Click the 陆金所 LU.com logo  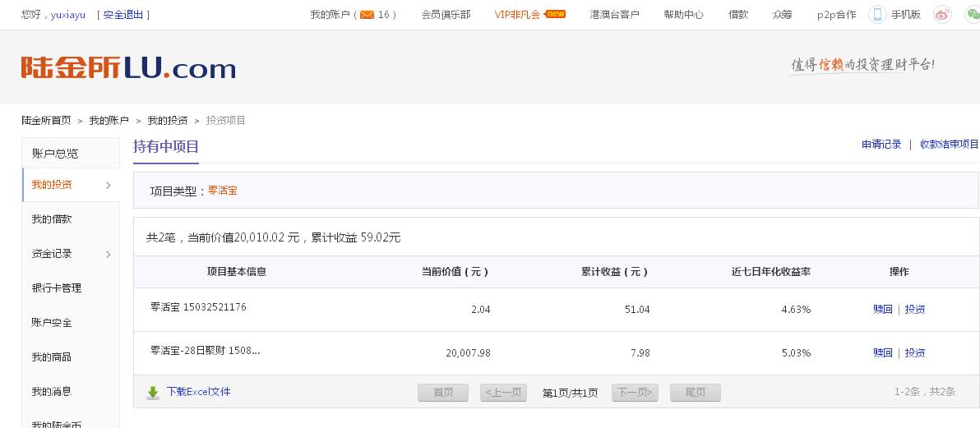click(129, 67)
